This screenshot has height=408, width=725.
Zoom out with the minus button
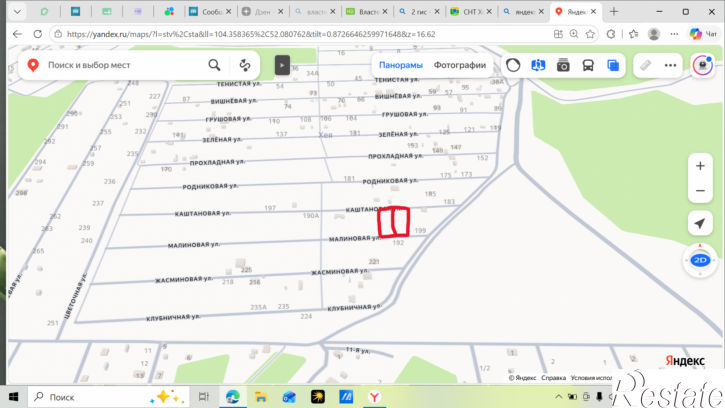click(x=700, y=191)
